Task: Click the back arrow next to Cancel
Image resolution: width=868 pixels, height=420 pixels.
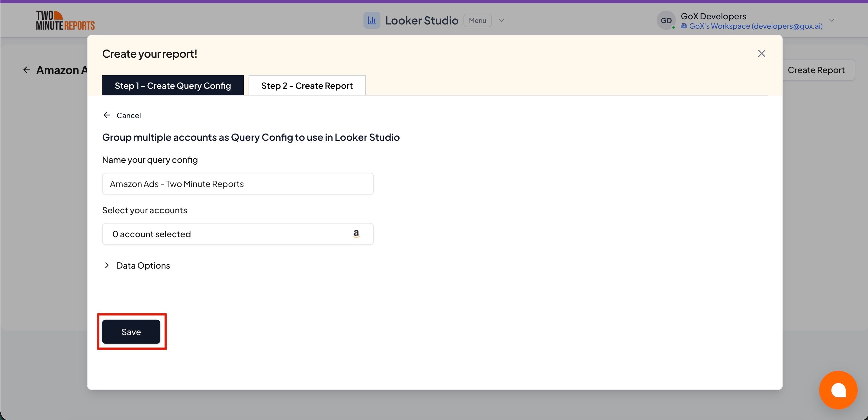Action: 107,115
